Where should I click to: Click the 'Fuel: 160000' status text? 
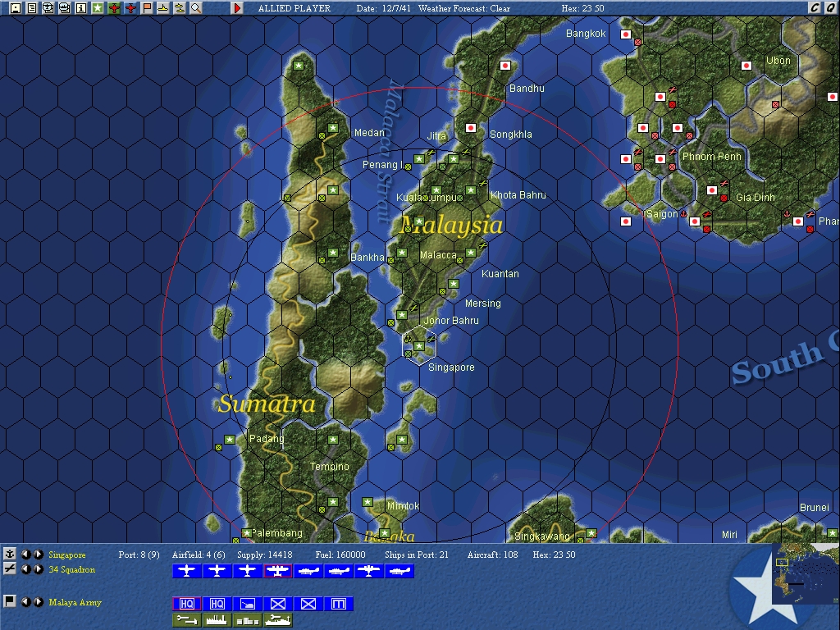[x=340, y=555]
